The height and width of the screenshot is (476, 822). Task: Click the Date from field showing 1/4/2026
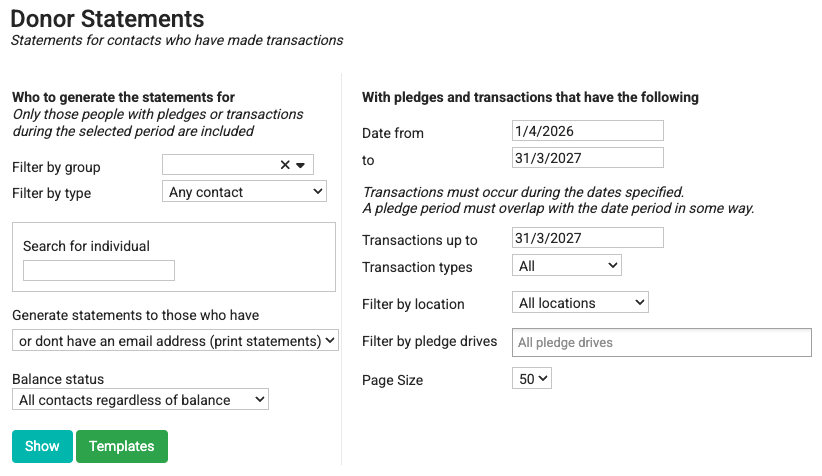588,131
